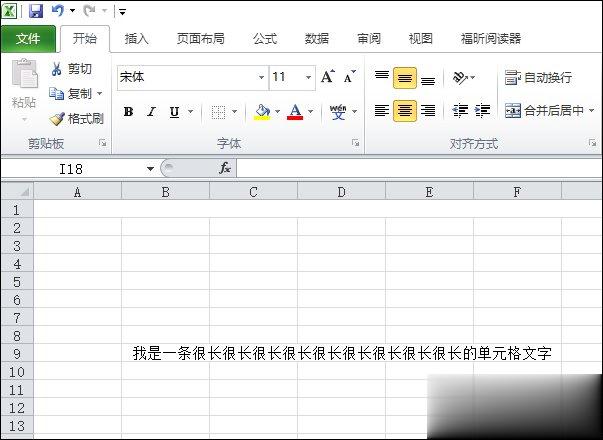Viewport: 603px width, 440px height.
Task: Open the 文件 menu
Action: click(28, 38)
